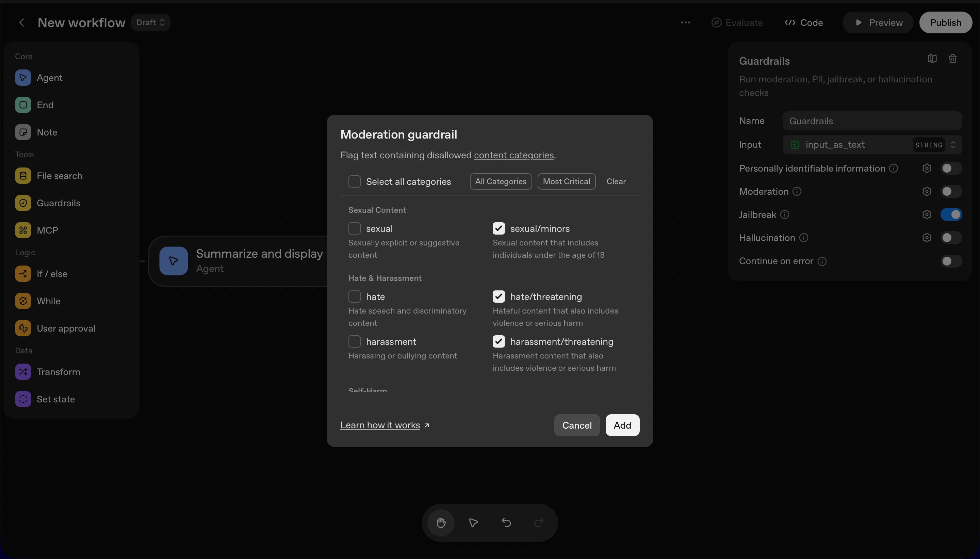Check the Select all categories checkbox

pos(354,181)
